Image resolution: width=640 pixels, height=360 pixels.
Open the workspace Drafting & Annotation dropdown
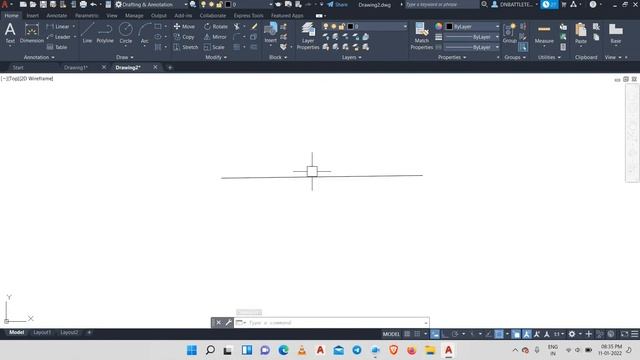[x=151, y=4]
